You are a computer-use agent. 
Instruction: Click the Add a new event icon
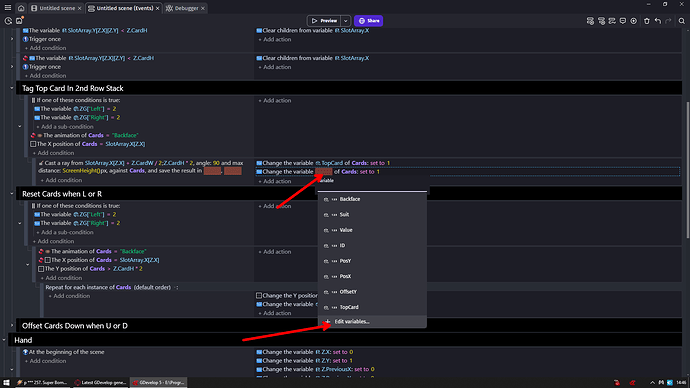point(590,21)
